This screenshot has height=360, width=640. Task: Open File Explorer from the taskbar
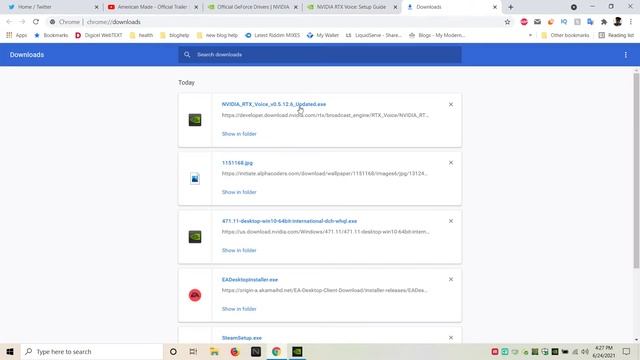[x=214, y=351]
